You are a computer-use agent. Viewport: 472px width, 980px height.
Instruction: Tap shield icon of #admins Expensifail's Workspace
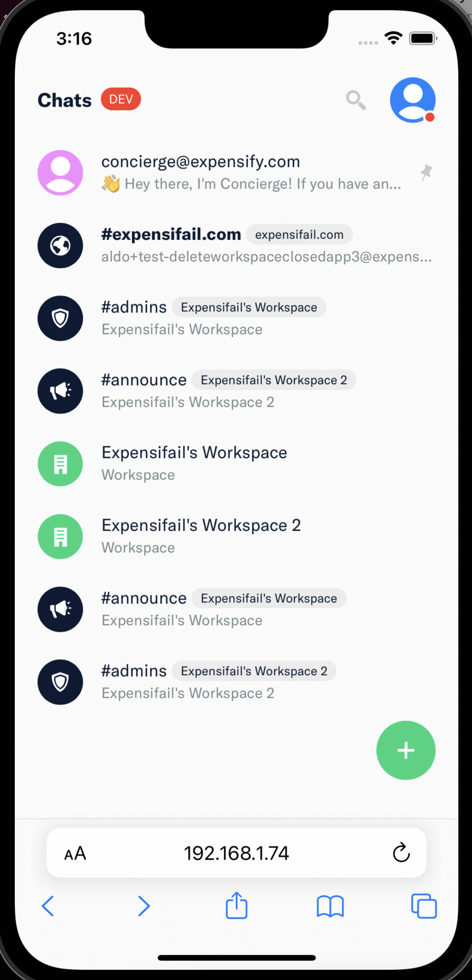click(60, 318)
